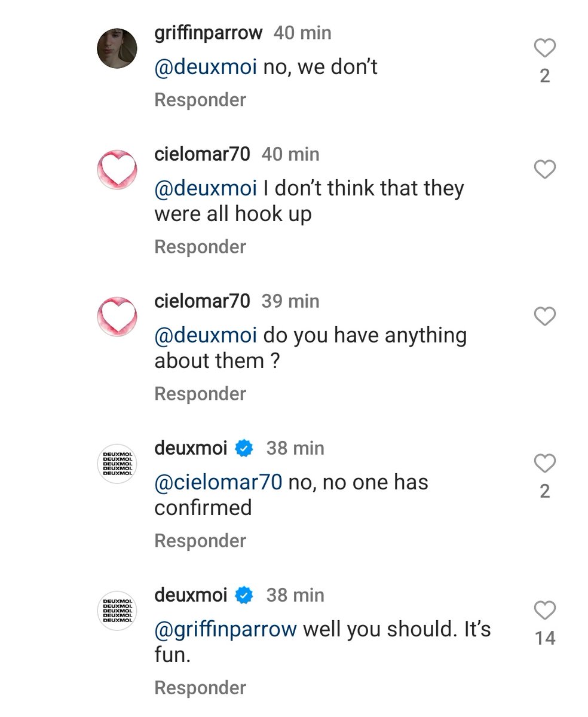Reply to cielomar70 using Responder

[x=200, y=246]
